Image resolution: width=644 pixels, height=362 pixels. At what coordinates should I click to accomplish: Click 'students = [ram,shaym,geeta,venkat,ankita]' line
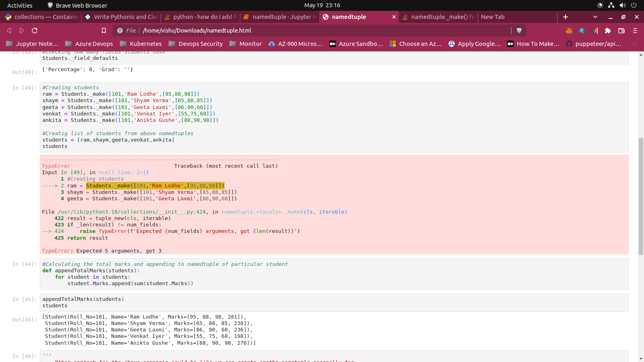coord(108,140)
